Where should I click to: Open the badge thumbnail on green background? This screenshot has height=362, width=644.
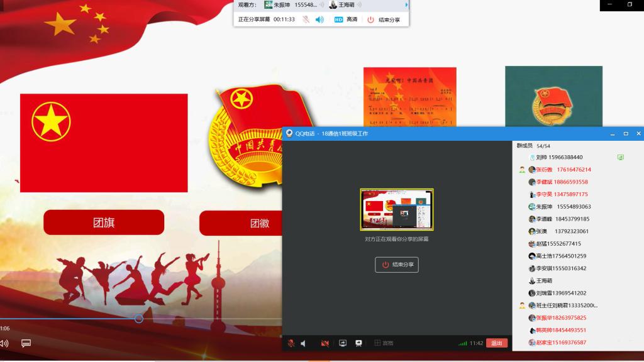point(553,96)
